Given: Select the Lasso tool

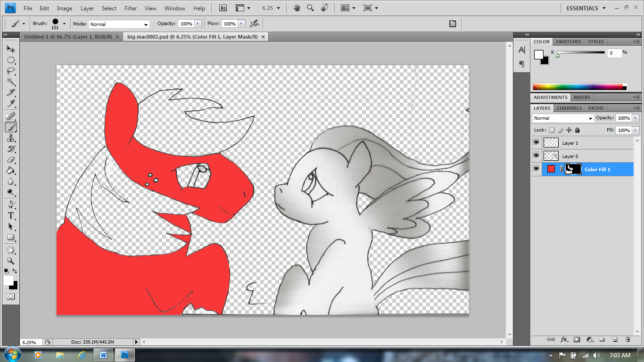Looking at the screenshot, I should pyautogui.click(x=10, y=71).
